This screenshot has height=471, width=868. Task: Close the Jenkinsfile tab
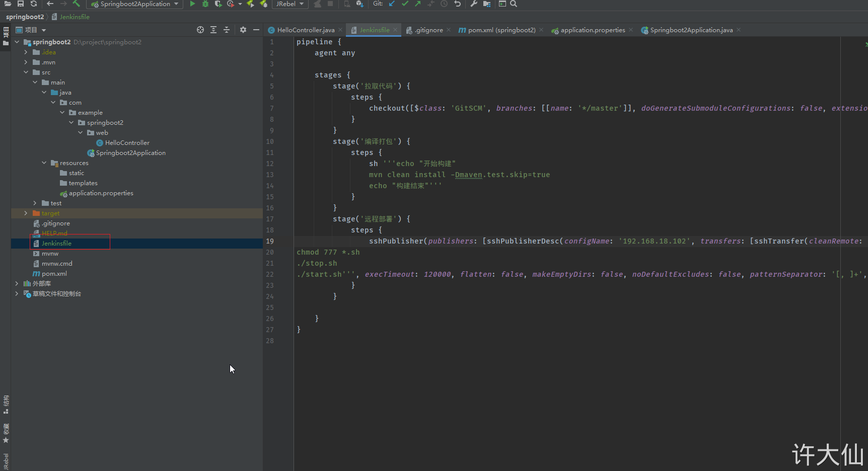395,30
